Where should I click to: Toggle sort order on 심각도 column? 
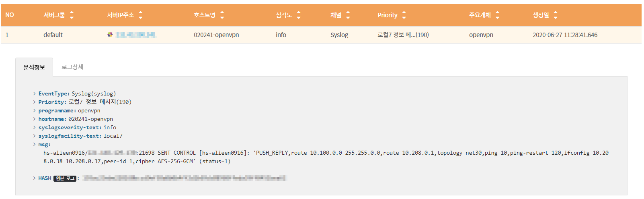coord(299,15)
